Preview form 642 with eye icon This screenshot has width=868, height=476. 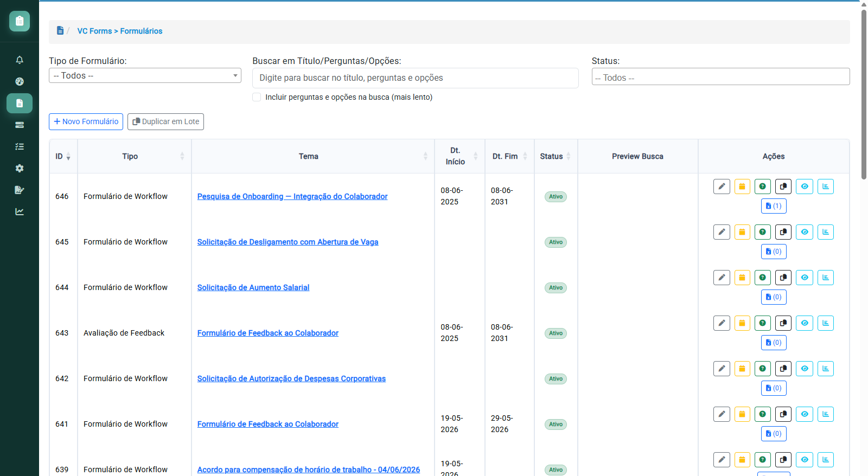coord(805,369)
